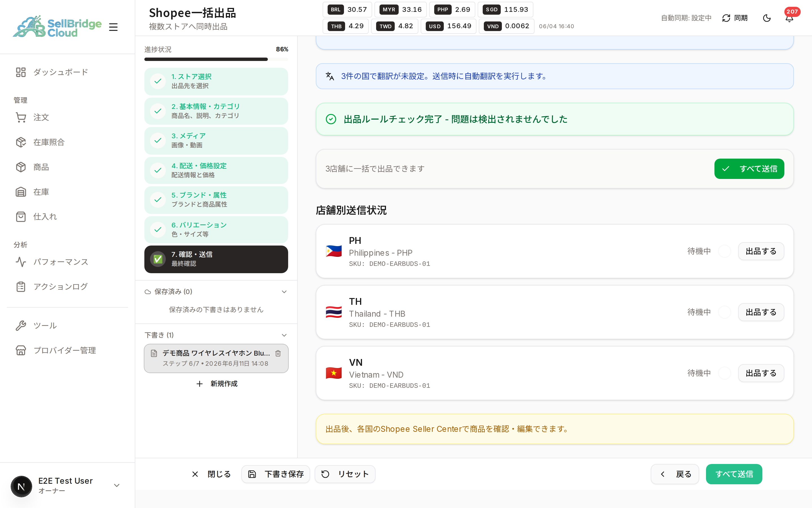Image resolution: width=812 pixels, height=508 pixels.
Task: Go to step 6. バリエーション
Action: pyautogui.click(x=216, y=229)
